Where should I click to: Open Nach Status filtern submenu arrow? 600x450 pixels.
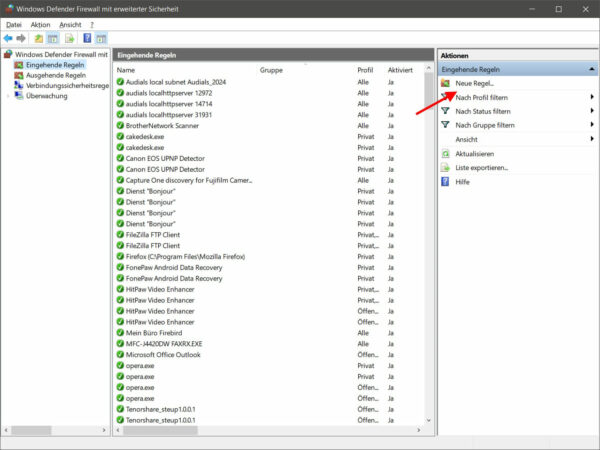(592, 111)
